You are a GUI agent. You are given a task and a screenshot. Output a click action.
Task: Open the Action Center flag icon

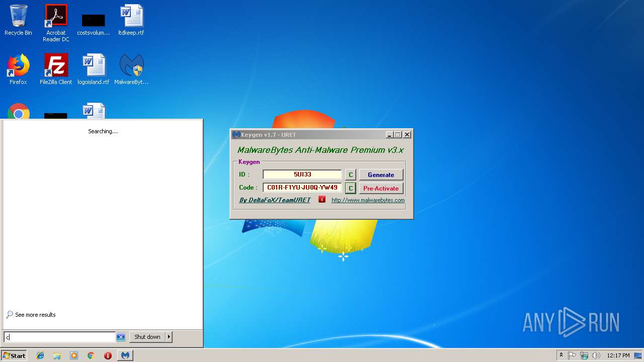pos(572,355)
